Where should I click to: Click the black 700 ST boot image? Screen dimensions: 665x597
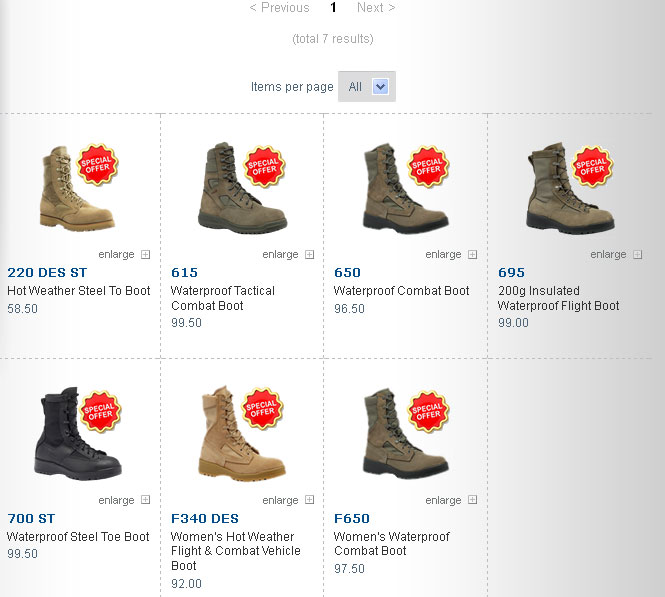click(x=78, y=433)
